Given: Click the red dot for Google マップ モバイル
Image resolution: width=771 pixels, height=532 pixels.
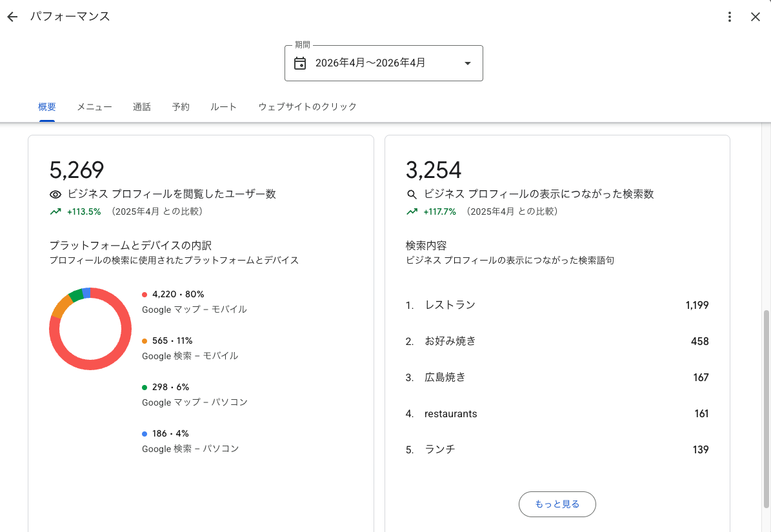Looking at the screenshot, I should click(x=145, y=295).
